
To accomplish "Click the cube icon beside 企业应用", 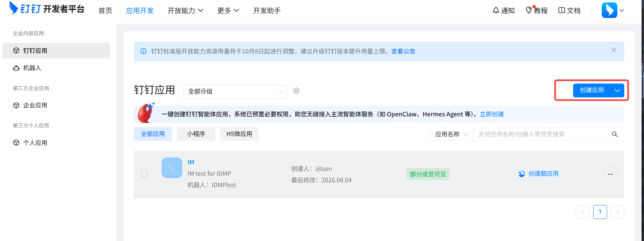I will (x=16, y=105).
